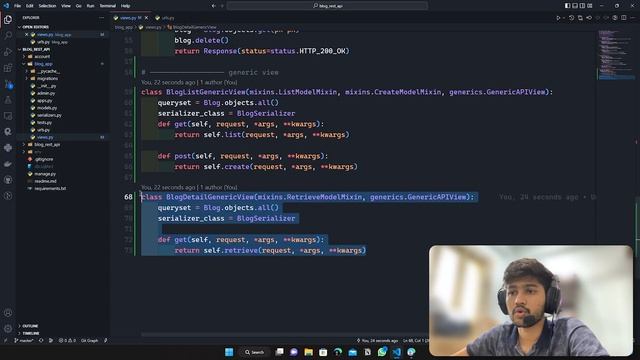The image size is (640, 360).
Task: Open the Explorer view in activity bar
Action: coord(8,20)
